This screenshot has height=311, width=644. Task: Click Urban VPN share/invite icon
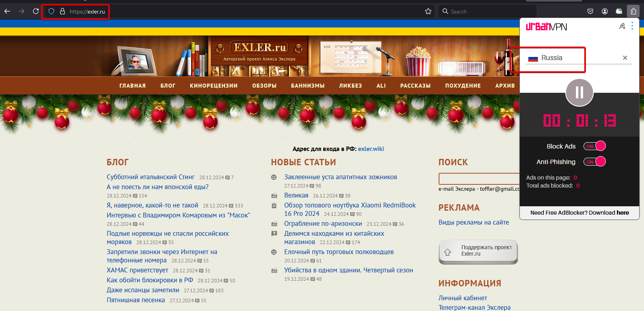pos(622,26)
